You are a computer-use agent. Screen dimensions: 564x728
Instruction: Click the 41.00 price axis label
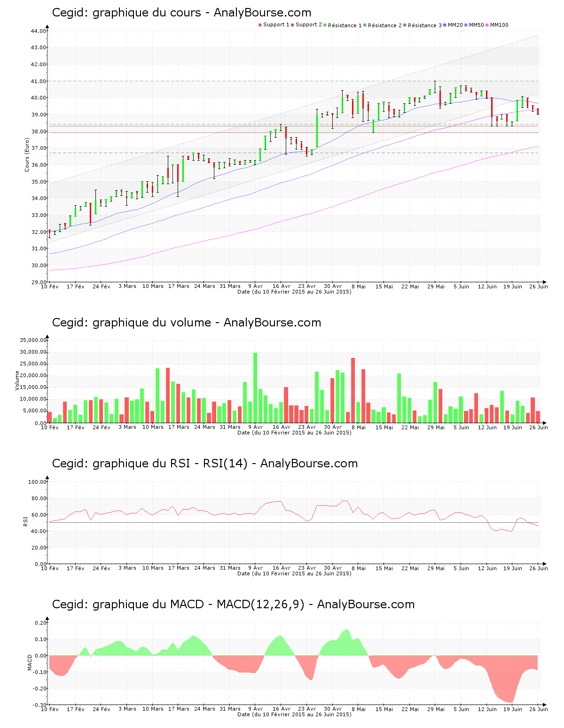point(38,81)
